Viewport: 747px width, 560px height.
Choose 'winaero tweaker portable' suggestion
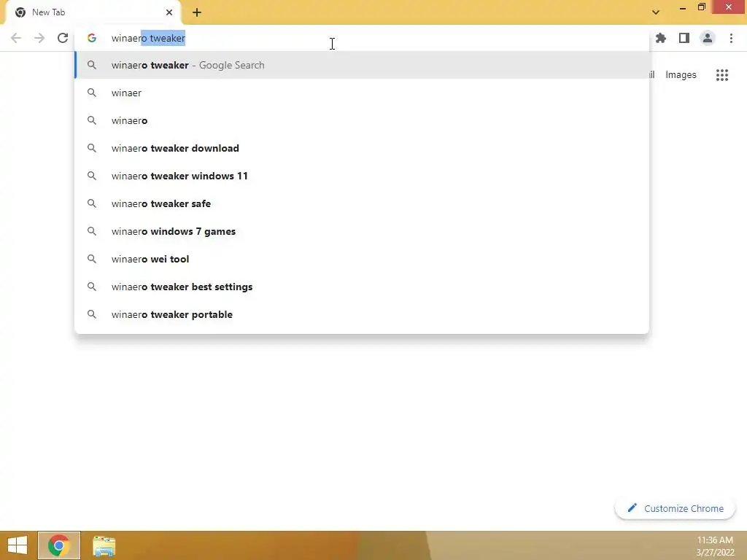pos(362,314)
